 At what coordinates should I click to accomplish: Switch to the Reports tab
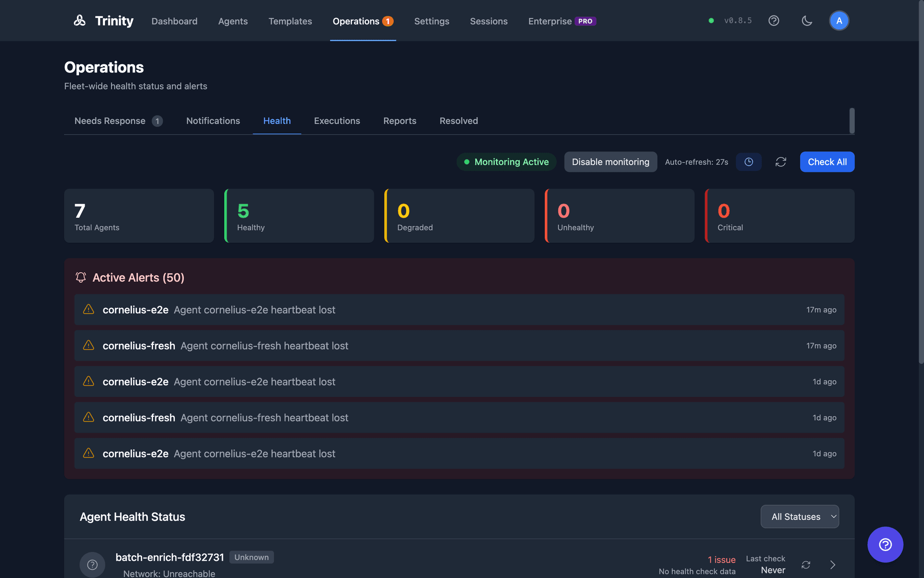(x=399, y=121)
